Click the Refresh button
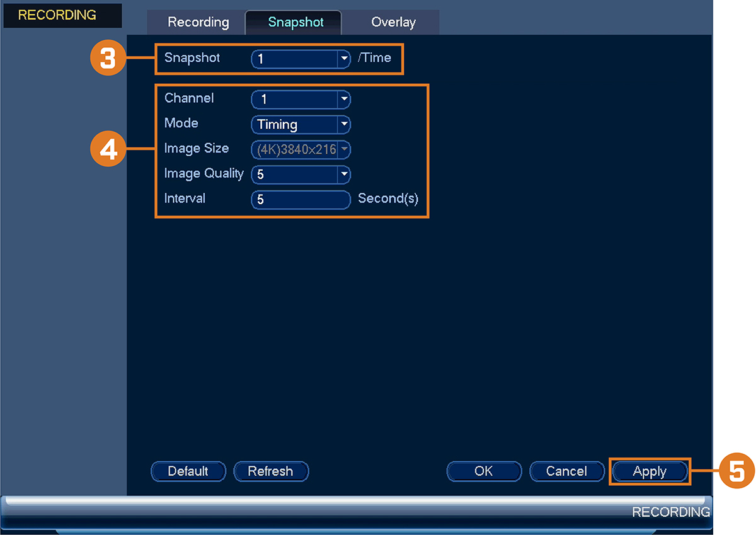This screenshot has width=756, height=535. tap(271, 471)
